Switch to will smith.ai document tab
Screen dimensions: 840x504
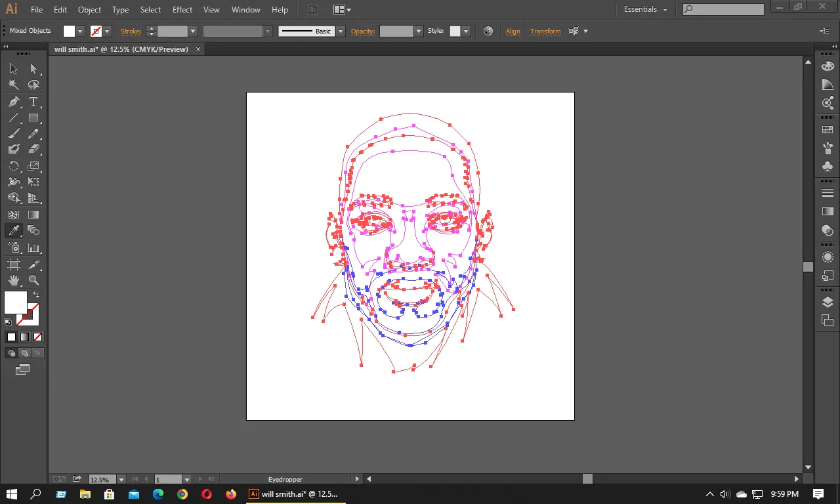(121, 49)
